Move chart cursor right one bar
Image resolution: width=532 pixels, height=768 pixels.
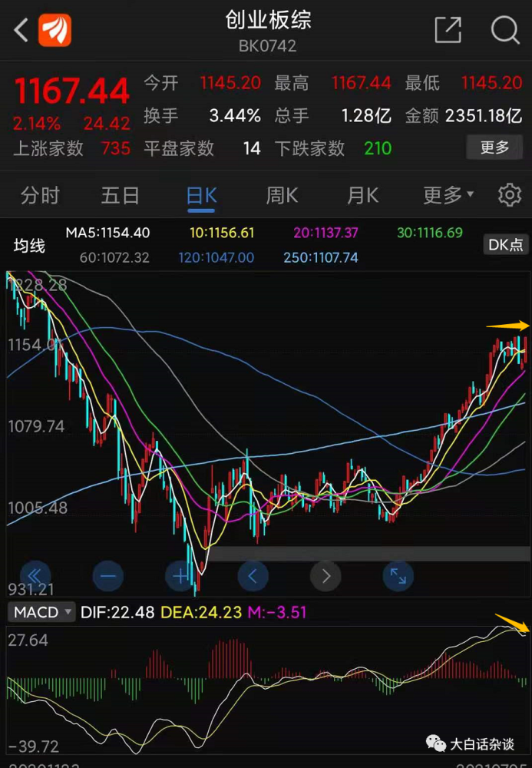pyautogui.click(x=325, y=576)
